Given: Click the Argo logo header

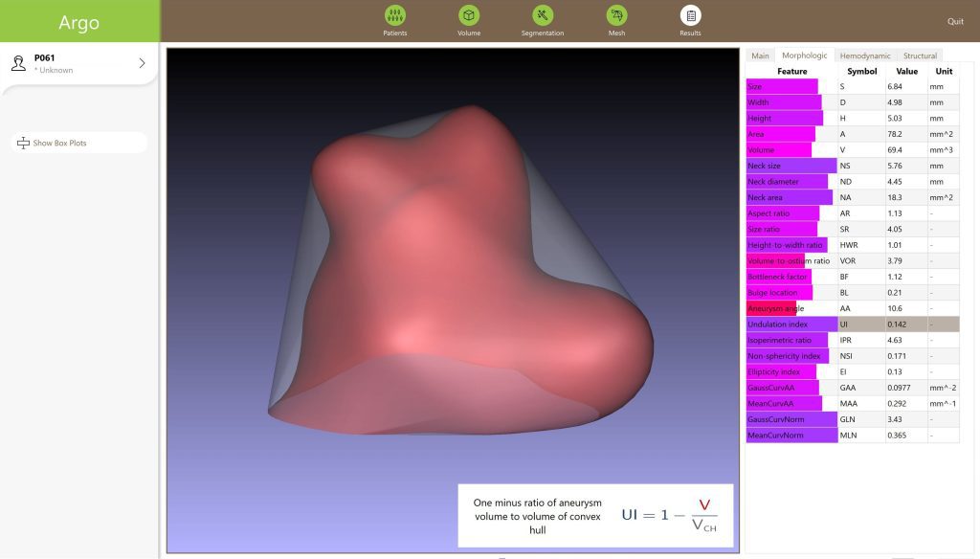Looking at the screenshot, I should pos(78,22).
